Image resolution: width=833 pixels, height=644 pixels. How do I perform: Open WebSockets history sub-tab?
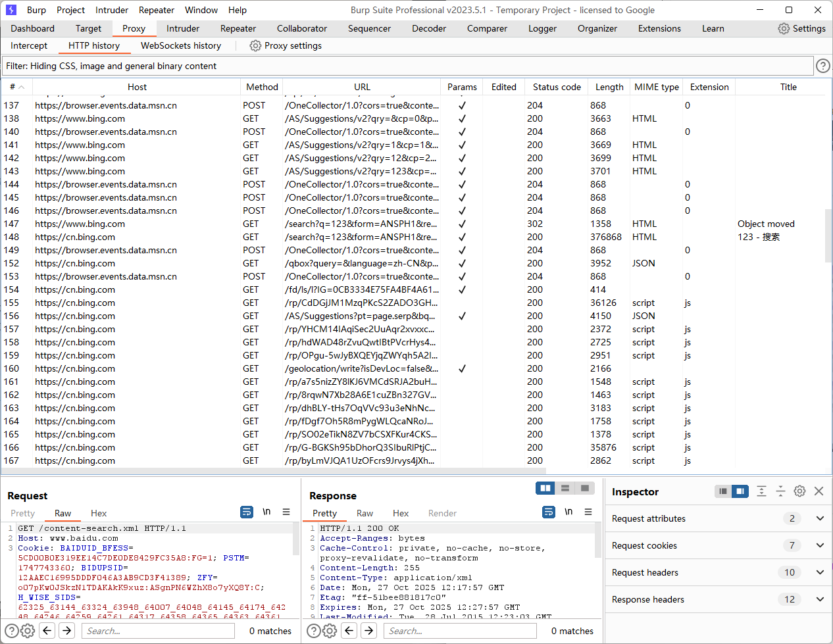(181, 45)
